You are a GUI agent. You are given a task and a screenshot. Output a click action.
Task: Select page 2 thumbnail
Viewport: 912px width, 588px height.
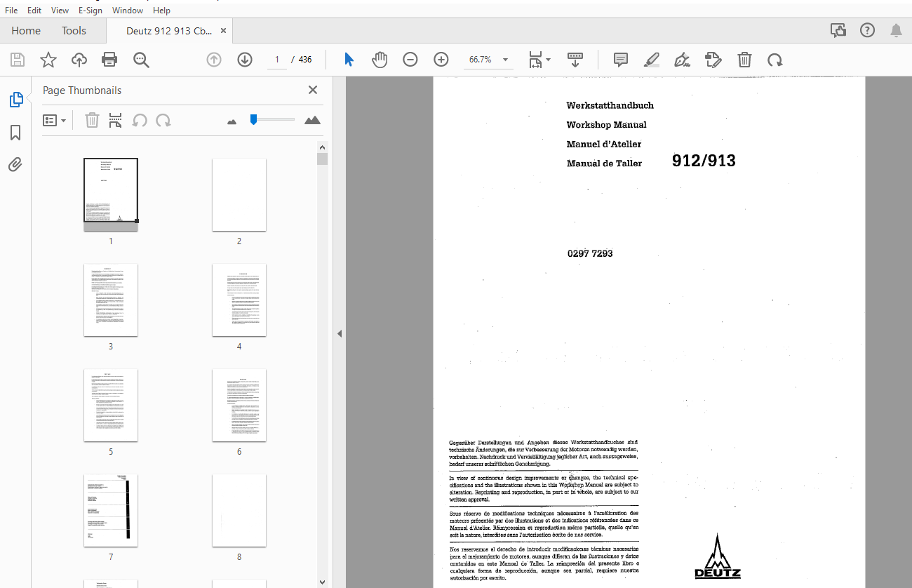point(239,194)
